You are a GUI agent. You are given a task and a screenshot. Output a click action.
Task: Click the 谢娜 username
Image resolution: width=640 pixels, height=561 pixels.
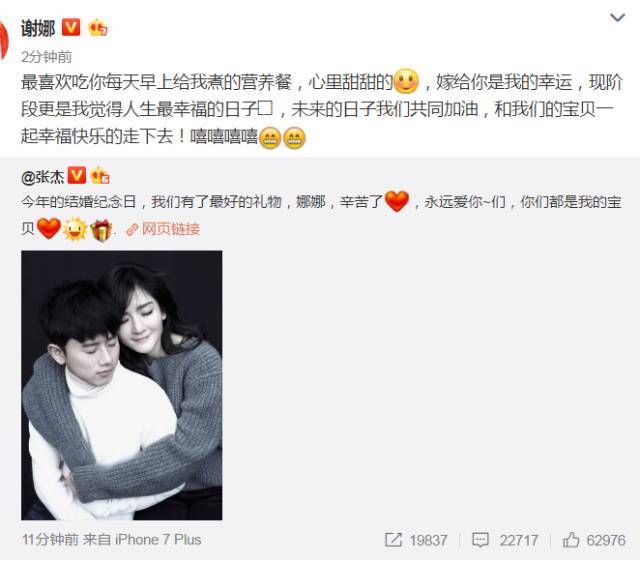pyautogui.click(x=38, y=29)
